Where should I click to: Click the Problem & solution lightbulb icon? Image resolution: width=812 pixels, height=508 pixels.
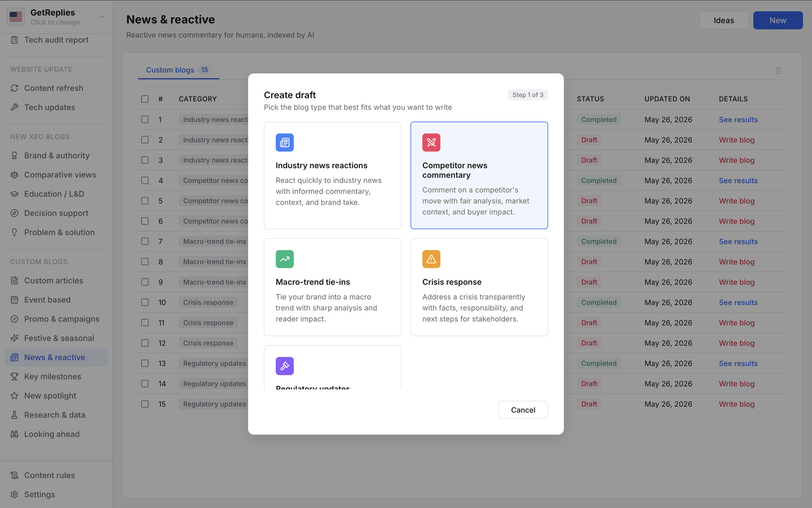[15, 233]
